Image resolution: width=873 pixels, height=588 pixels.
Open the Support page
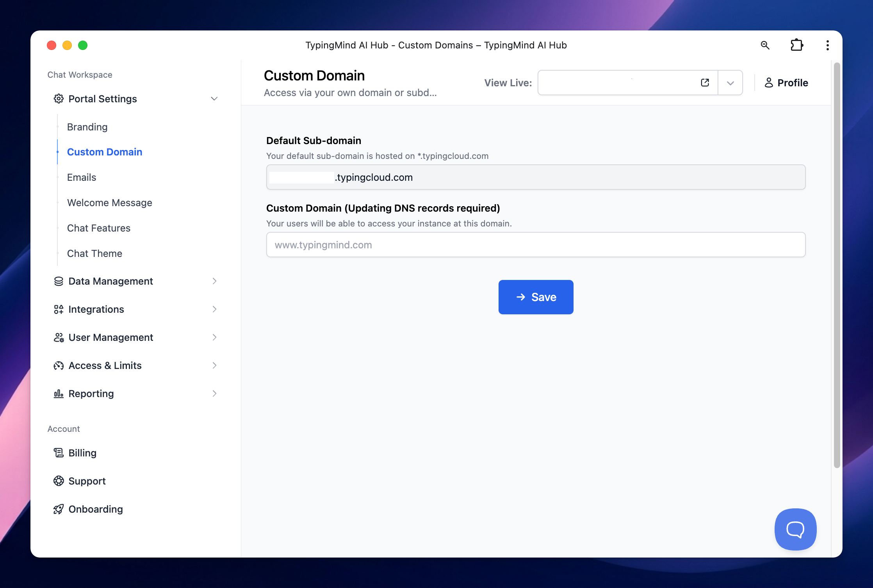87,481
